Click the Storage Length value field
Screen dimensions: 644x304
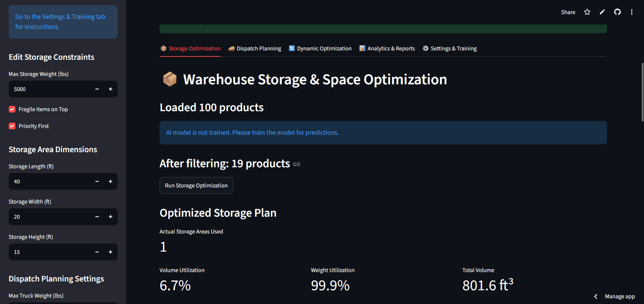point(50,181)
